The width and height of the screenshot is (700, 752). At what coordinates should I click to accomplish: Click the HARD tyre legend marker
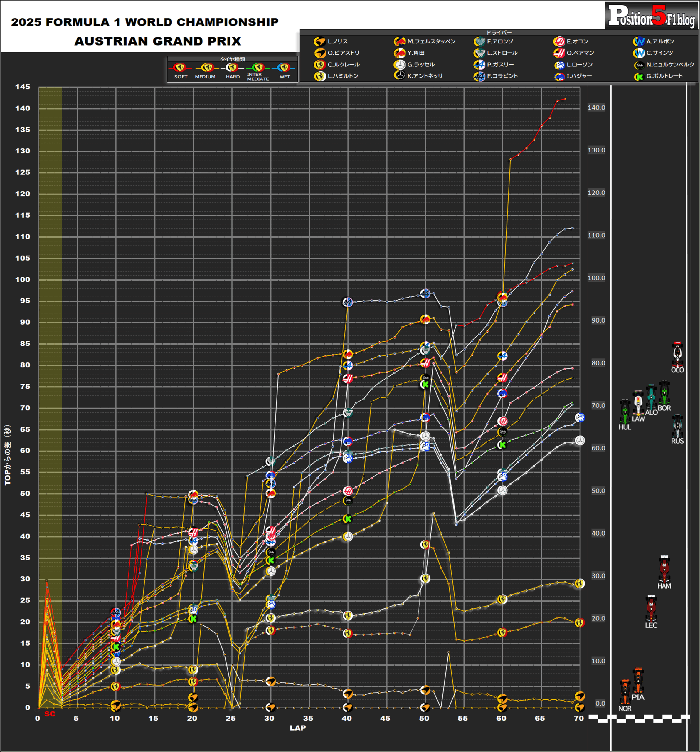pos(232,68)
